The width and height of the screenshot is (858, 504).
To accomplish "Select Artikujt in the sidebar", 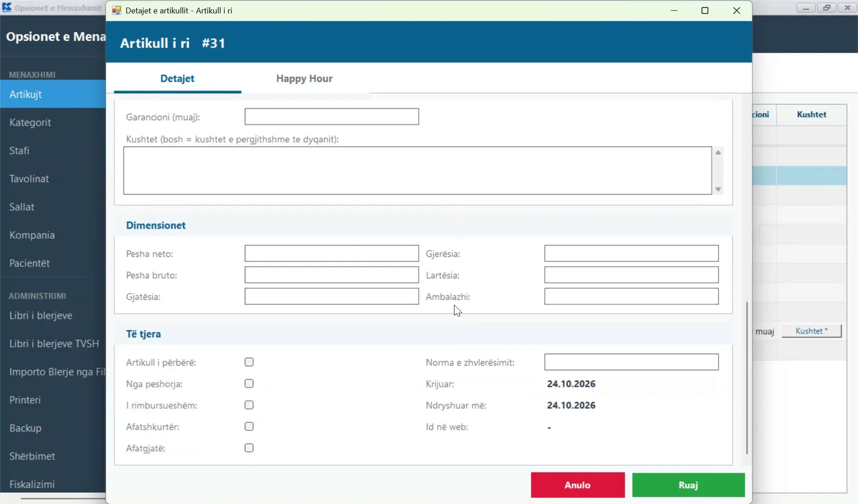I will point(53,94).
